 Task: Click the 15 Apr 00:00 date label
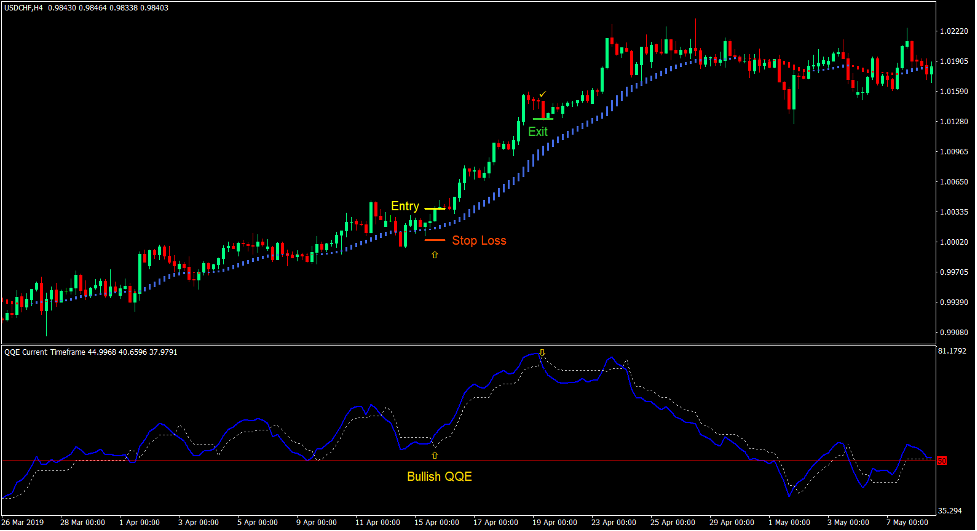coord(436,522)
